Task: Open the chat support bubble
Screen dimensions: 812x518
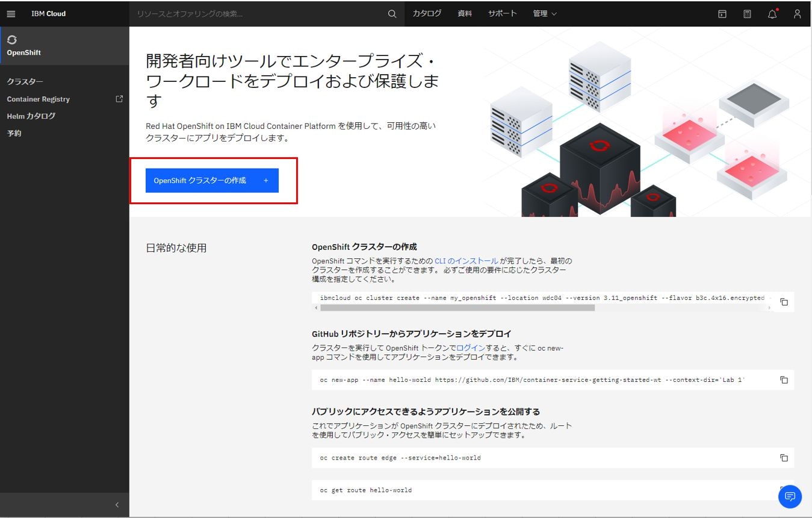Action: (x=790, y=496)
